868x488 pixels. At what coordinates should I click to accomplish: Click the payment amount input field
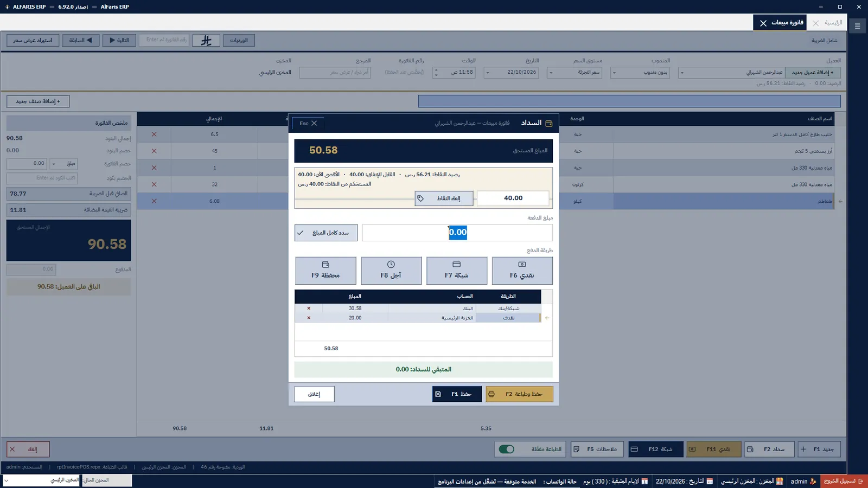coord(457,233)
